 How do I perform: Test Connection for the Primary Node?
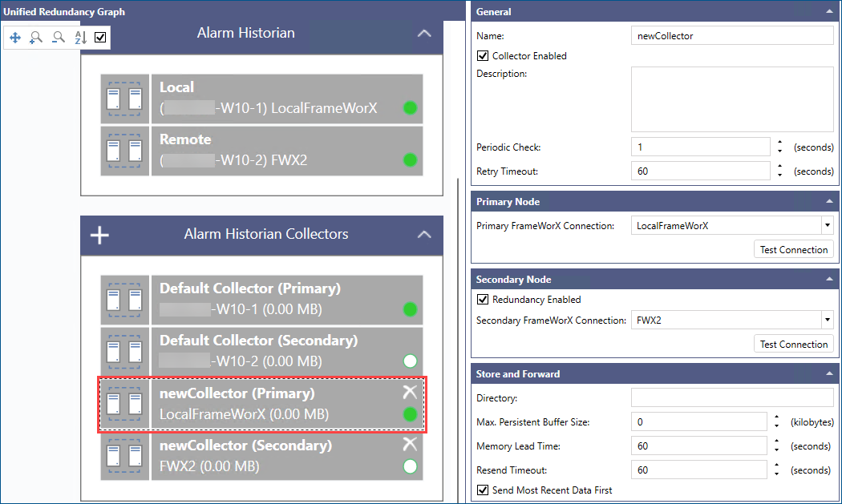793,250
